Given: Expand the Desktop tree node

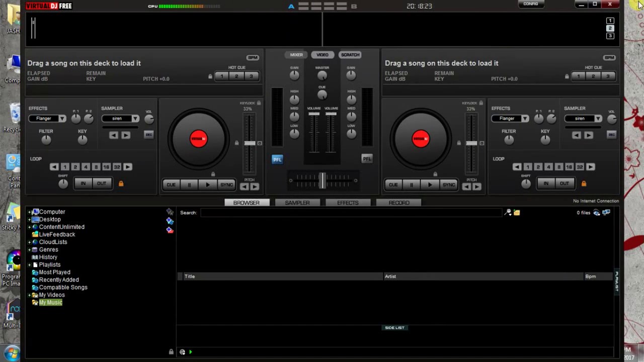Looking at the screenshot, I should click(x=29, y=220).
